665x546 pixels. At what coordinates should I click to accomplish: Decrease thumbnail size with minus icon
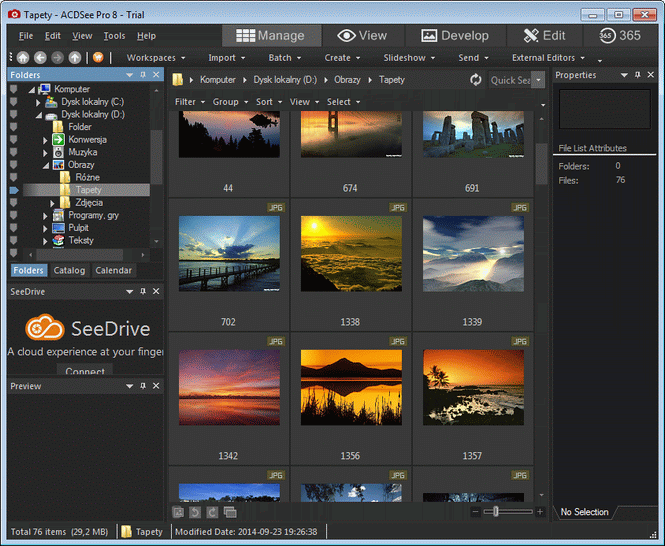point(475,512)
